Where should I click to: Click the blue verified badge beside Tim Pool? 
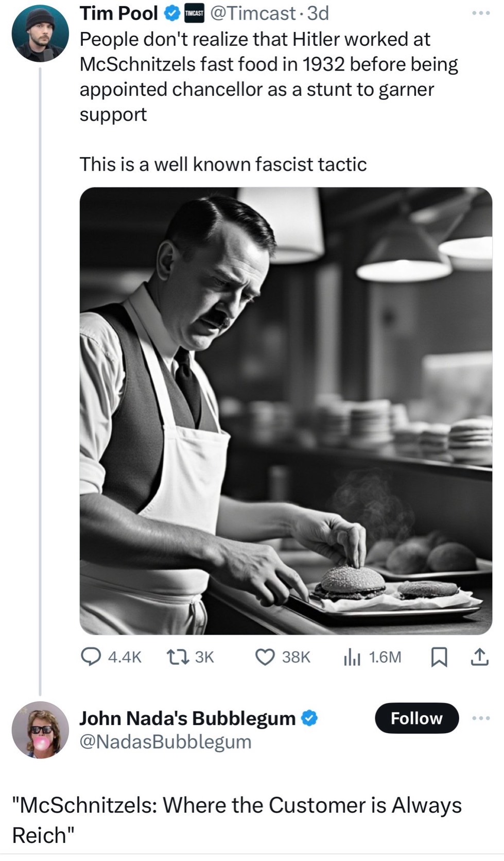(171, 14)
